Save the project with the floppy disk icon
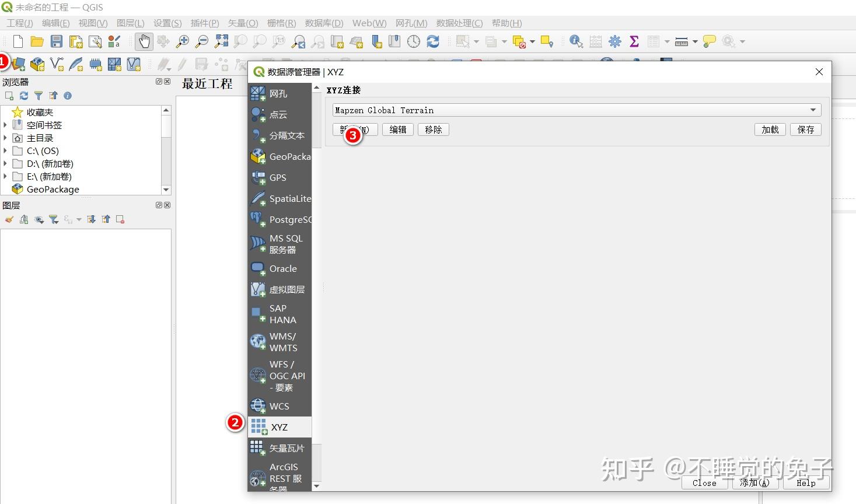The image size is (856, 504). pos(57,41)
